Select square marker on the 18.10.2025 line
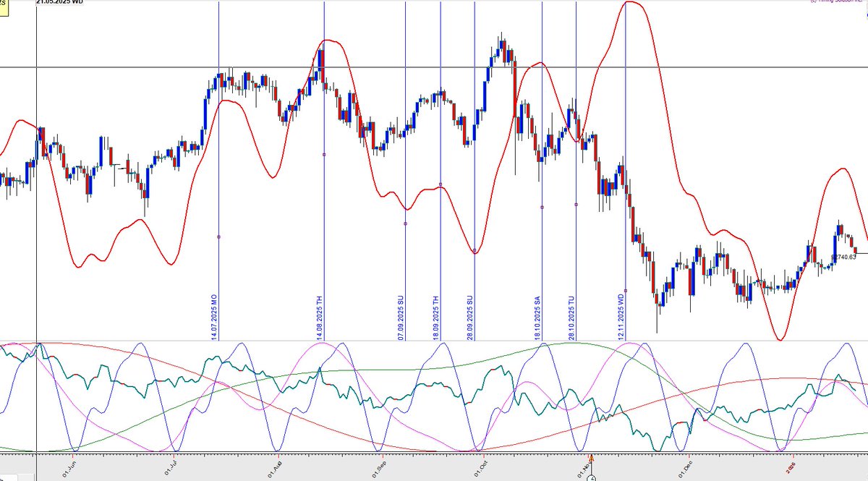Screen dimensions: 868x481 (542, 207)
